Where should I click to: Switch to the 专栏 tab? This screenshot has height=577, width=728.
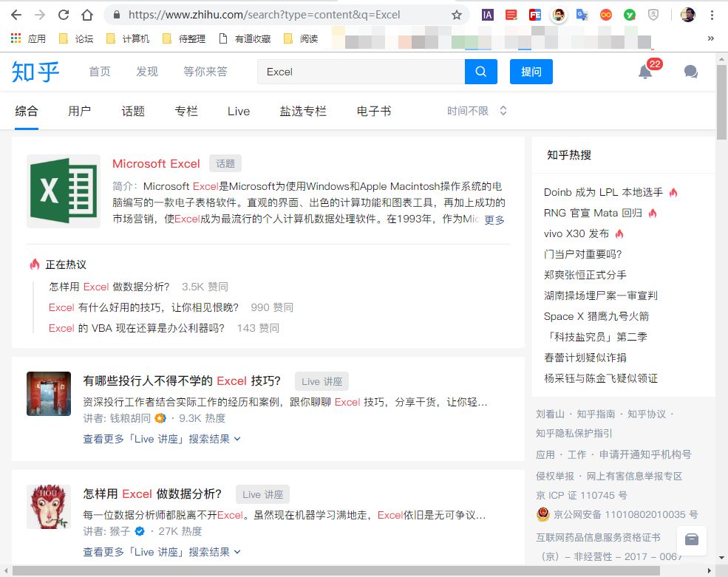click(x=186, y=111)
